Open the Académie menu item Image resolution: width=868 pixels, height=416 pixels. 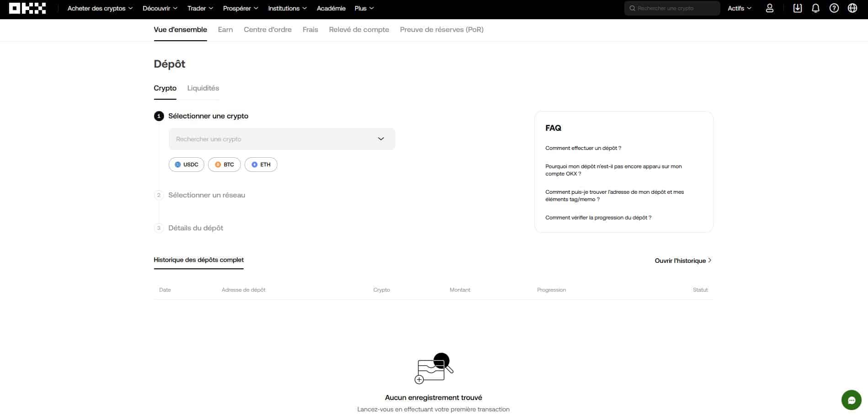331,8
